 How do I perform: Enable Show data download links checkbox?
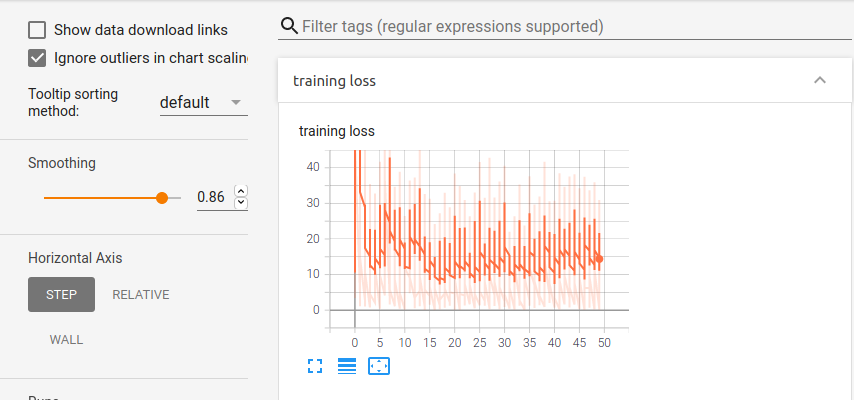pos(37,30)
